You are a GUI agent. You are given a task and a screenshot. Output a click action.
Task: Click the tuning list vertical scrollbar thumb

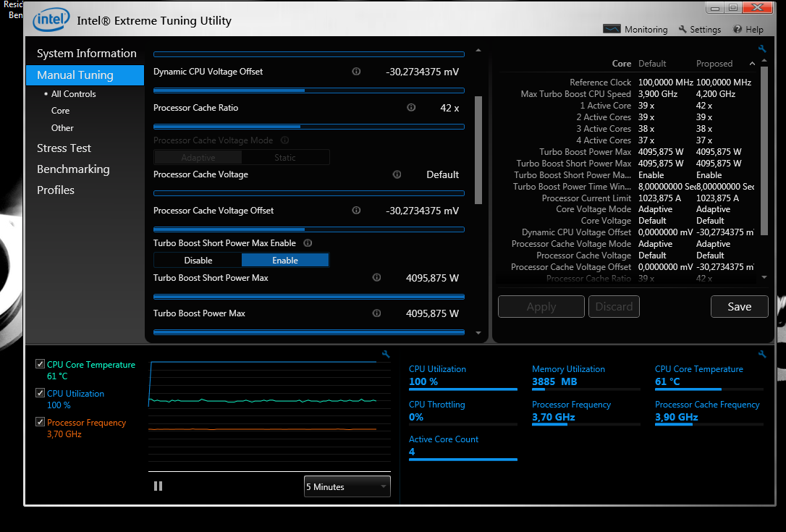[478, 150]
